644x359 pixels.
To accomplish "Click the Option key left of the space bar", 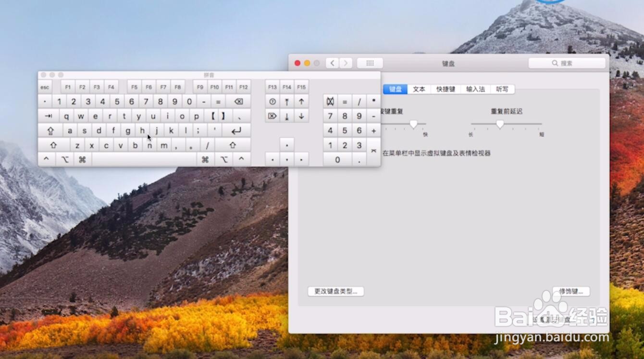I will click(64, 159).
